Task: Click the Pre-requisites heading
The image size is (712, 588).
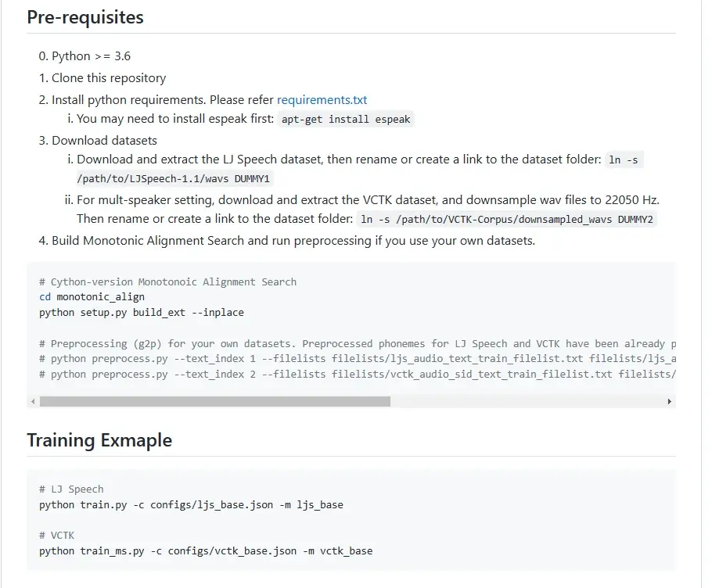Action: point(85,17)
